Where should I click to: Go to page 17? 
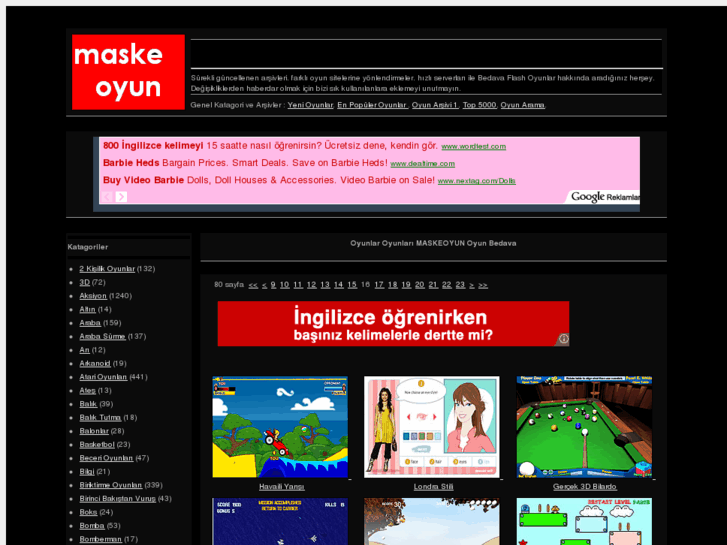point(379,285)
